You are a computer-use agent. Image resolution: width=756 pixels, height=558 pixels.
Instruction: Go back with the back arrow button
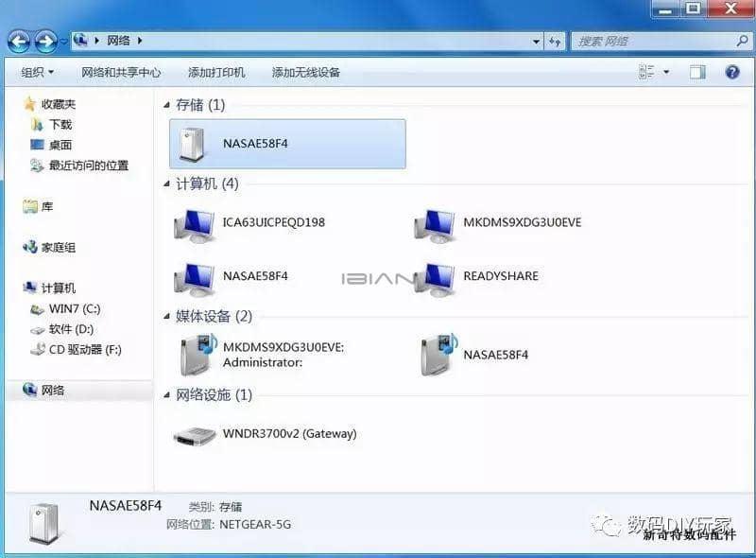[x=19, y=42]
